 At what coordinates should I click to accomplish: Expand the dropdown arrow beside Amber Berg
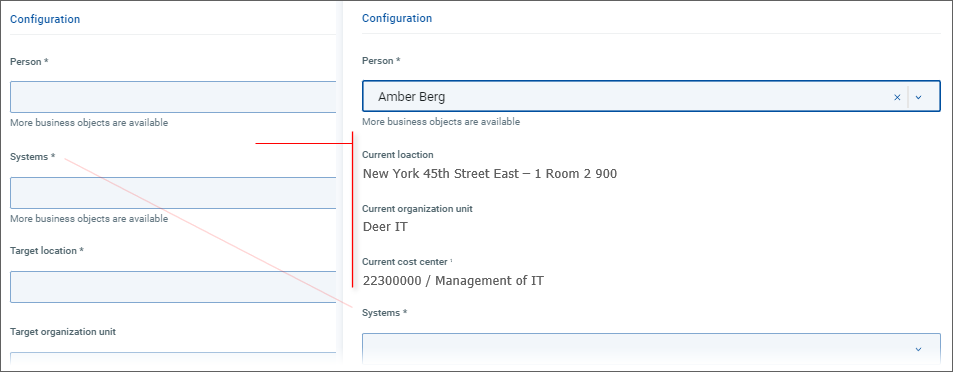click(x=918, y=97)
